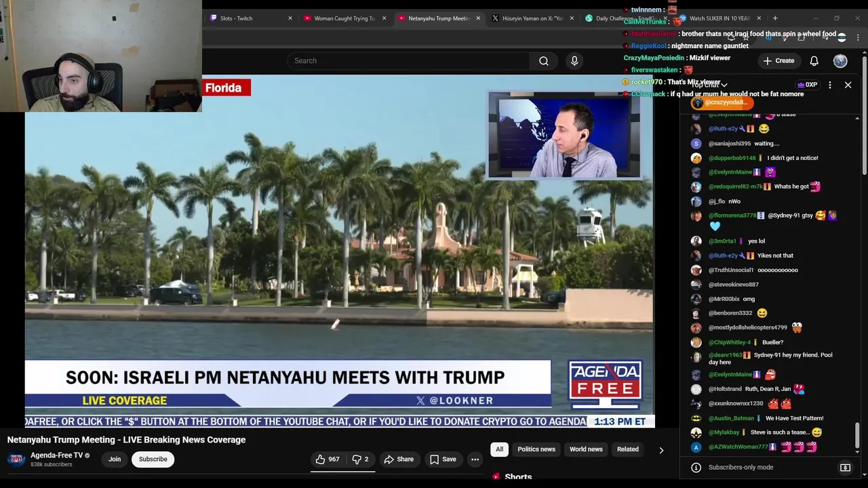Start voice search with the microphone icon
The width and height of the screenshot is (868, 488).
pyautogui.click(x=574, y=61)
